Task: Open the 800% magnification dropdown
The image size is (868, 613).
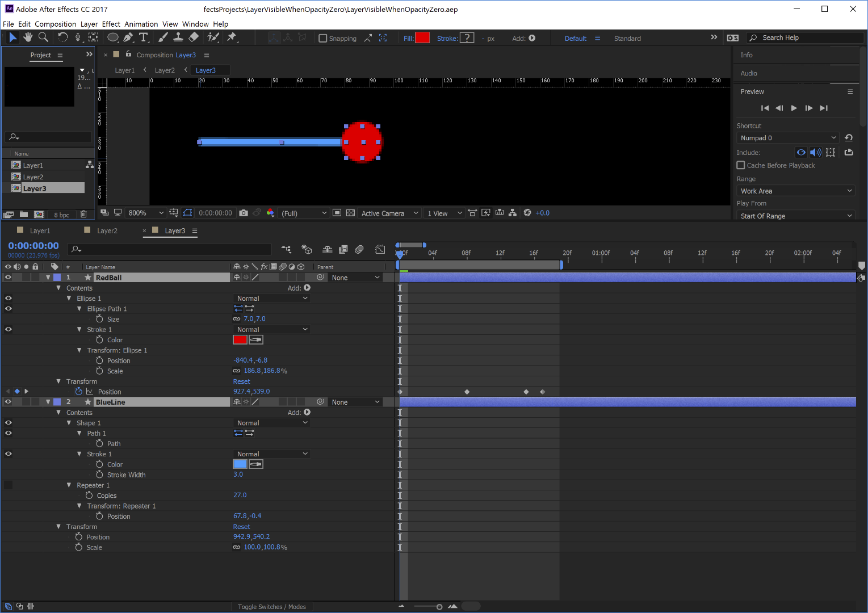Action: click(145, 212)
